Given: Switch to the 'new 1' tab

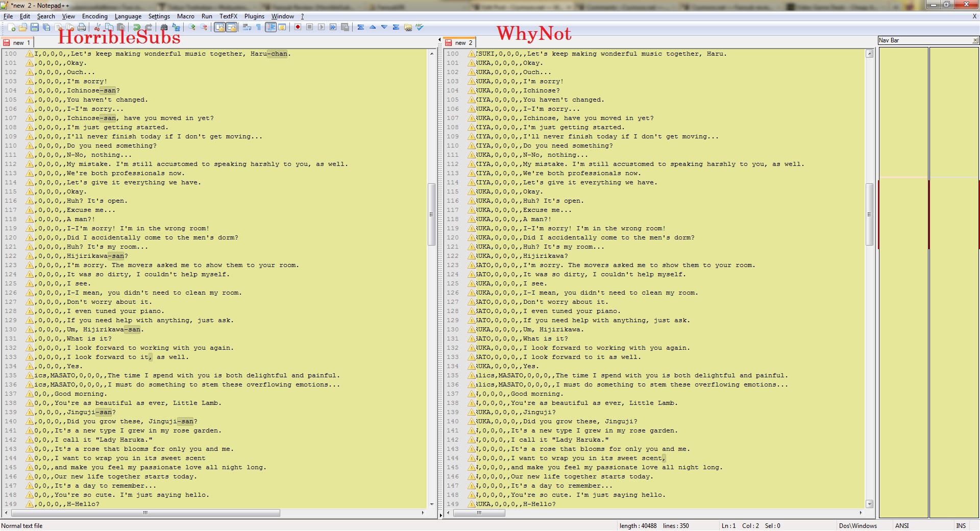Looking at the screenshot, I should 17,43.
